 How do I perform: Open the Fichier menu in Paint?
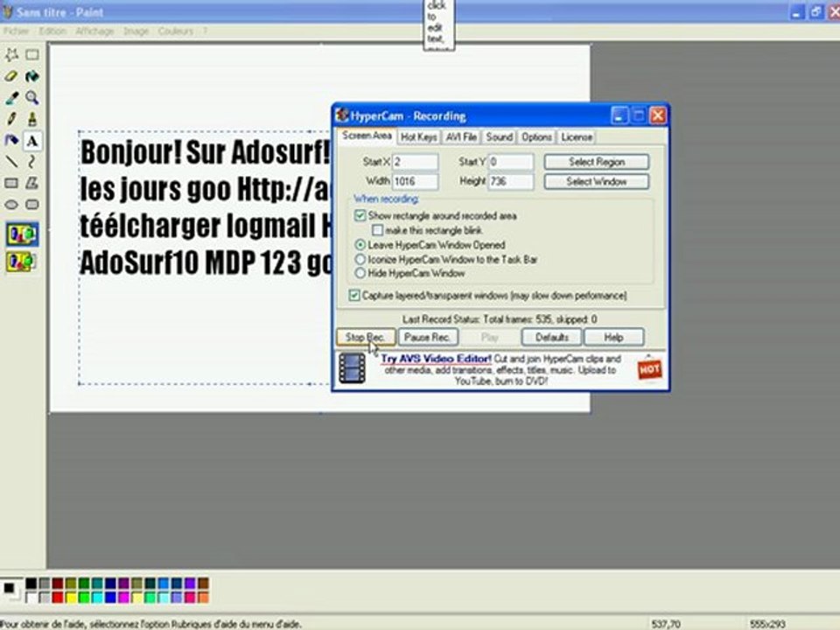coord(16,31)
